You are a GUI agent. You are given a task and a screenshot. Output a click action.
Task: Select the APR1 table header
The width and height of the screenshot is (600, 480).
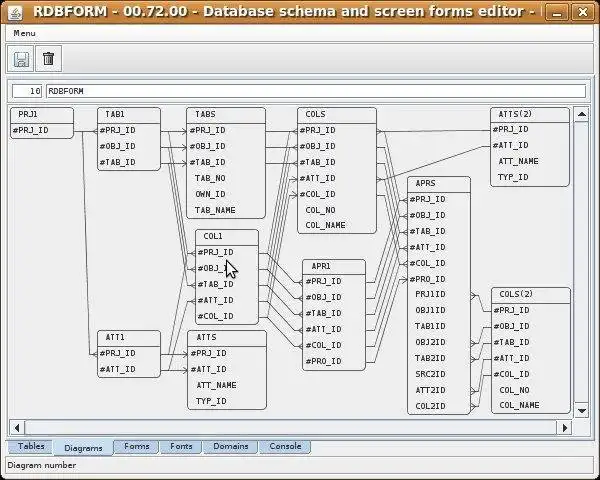(x=334, y=266)
